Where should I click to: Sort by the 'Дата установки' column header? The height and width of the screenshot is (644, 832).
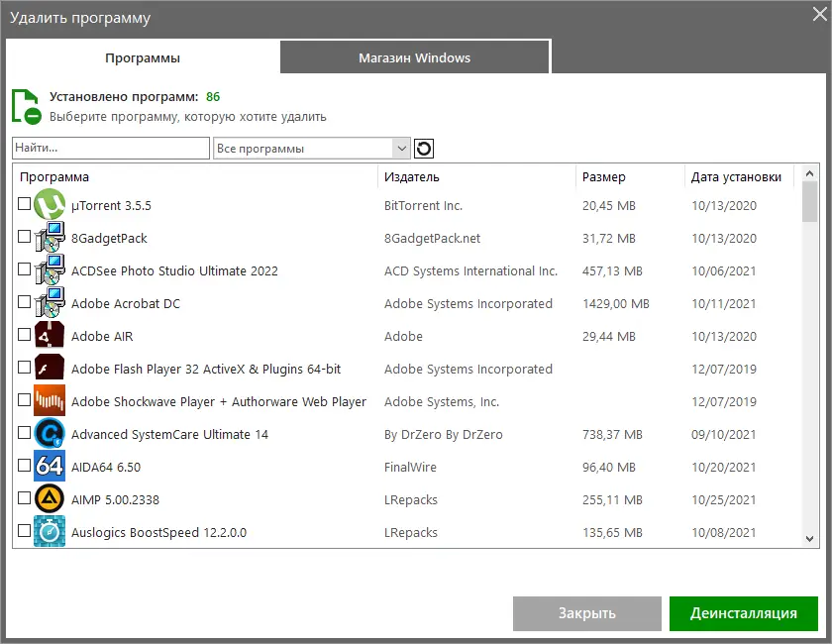[x=737, y=177]
